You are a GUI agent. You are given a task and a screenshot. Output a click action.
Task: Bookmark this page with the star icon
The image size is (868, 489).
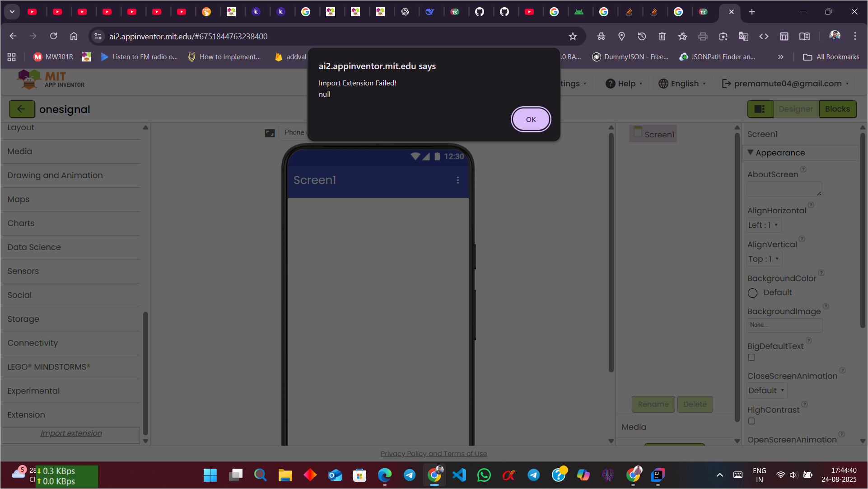coord(573,36)
